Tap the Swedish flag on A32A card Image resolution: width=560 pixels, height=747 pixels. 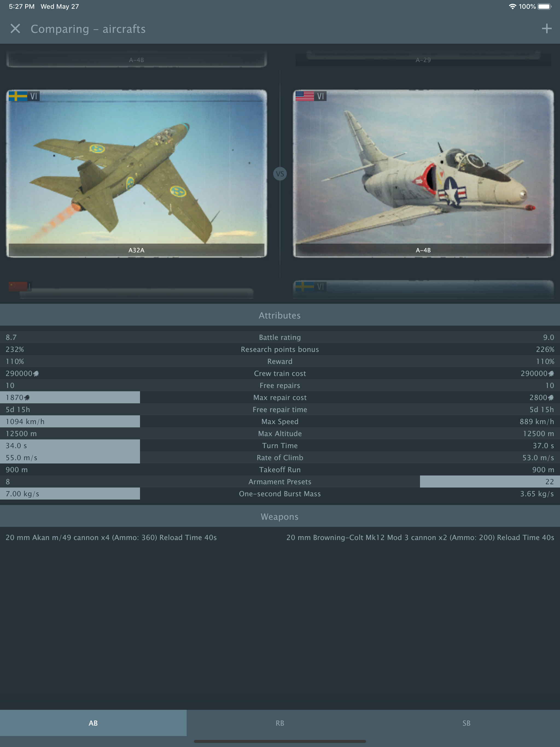click(18, 96)
